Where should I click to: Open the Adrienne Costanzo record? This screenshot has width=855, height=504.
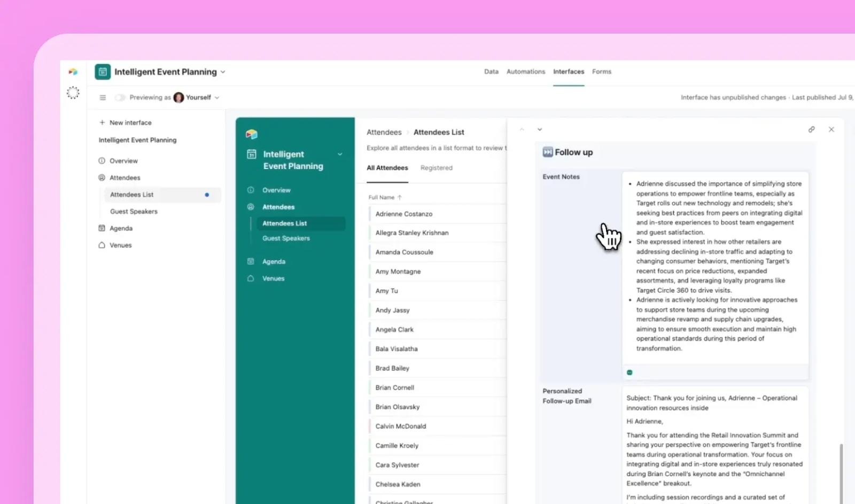coord(438,214)
